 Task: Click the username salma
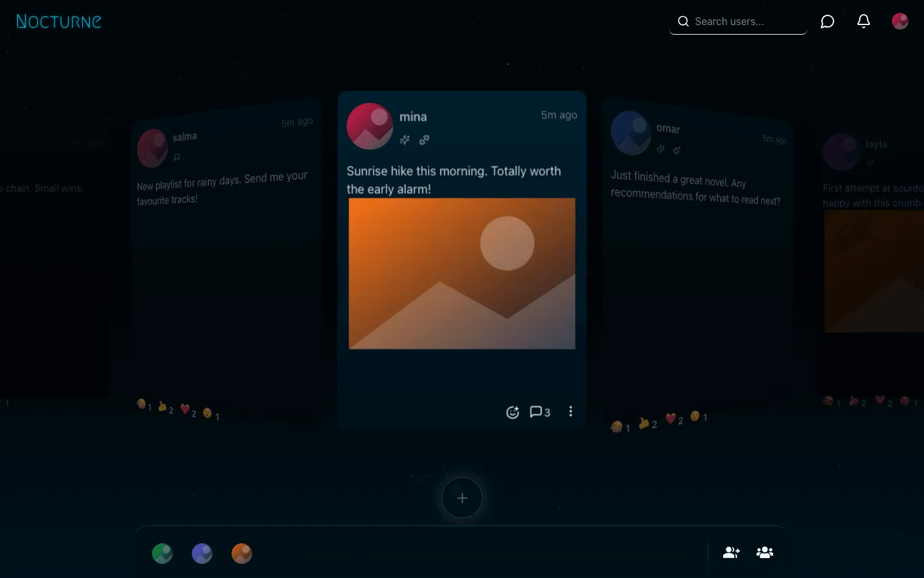[185, 137]
